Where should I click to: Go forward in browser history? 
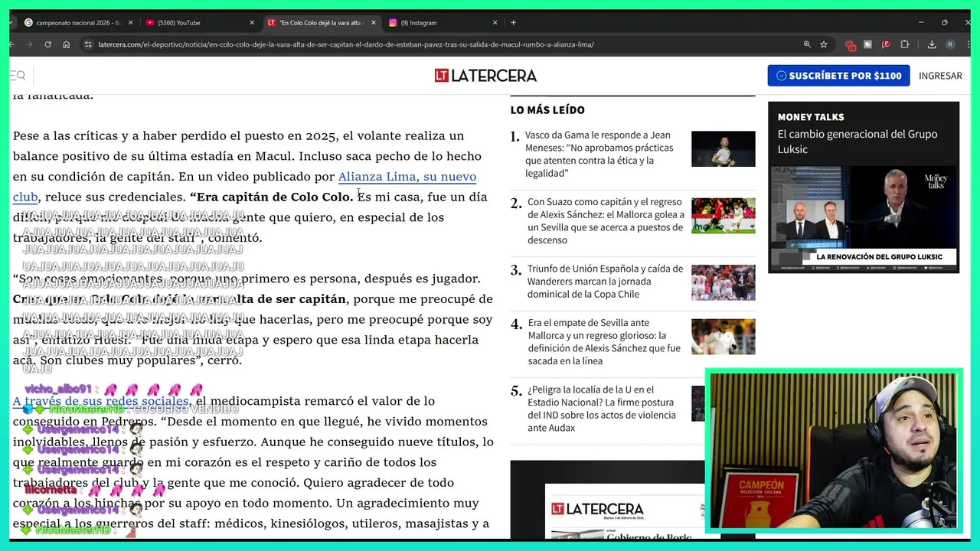coord(31,44)
